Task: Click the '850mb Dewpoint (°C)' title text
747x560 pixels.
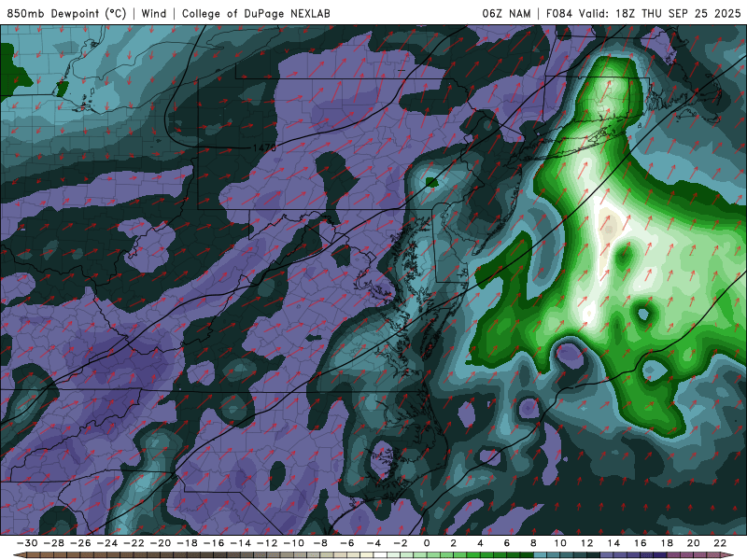Action: (66, 13)
